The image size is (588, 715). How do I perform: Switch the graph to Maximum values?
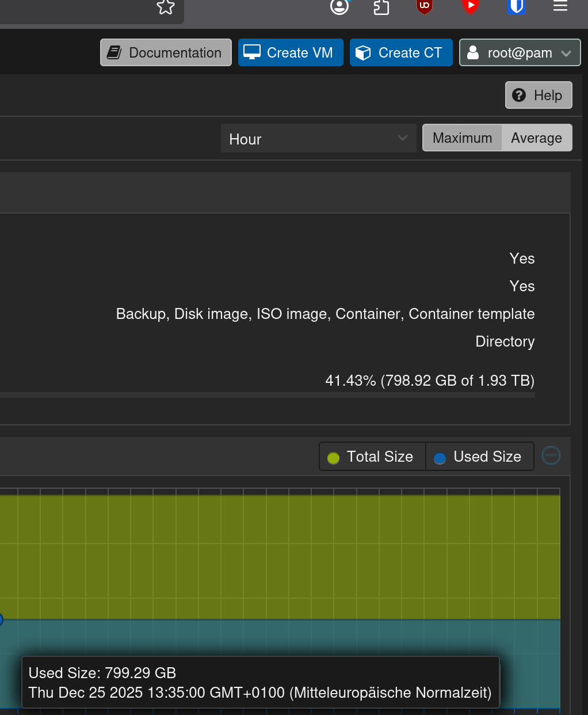[x=462, y=138]
